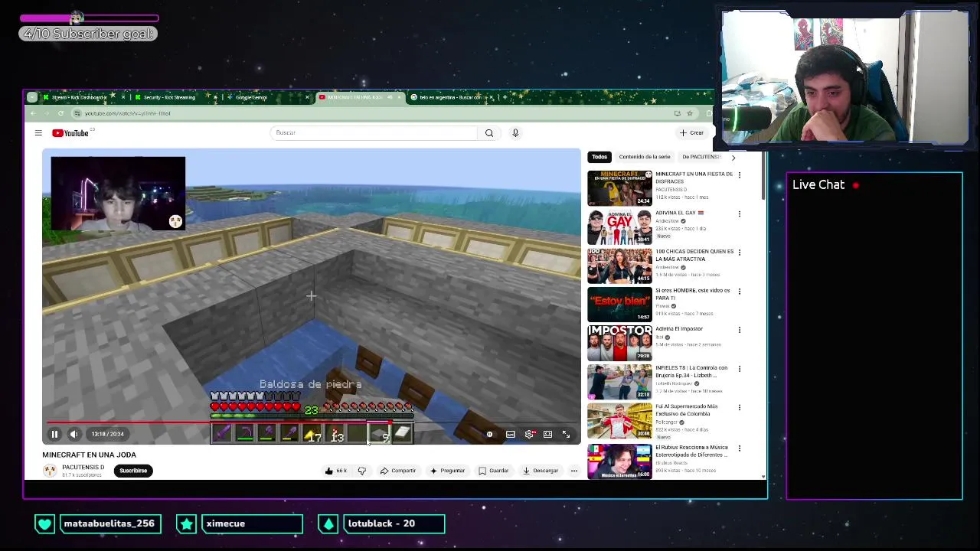Viewport: 980px width, 551px height.
Task: Open the ADIVINA EL GAY video thumbnail
Action: [619, 227]
